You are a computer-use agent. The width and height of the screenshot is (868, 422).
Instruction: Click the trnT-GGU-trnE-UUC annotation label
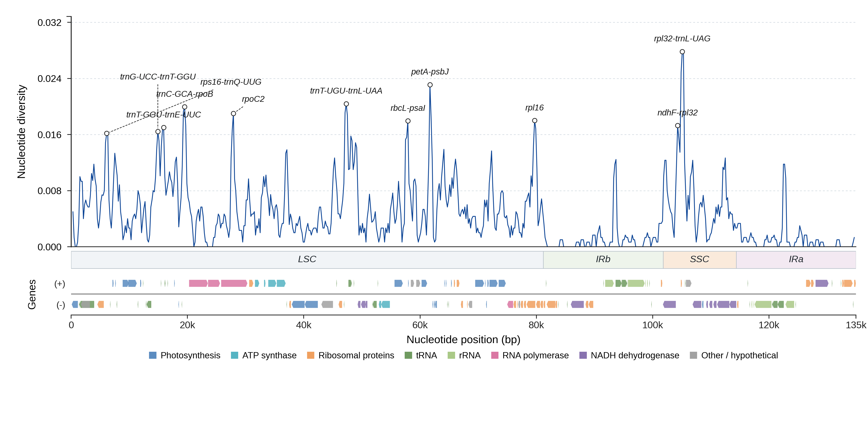coord(163,114)
